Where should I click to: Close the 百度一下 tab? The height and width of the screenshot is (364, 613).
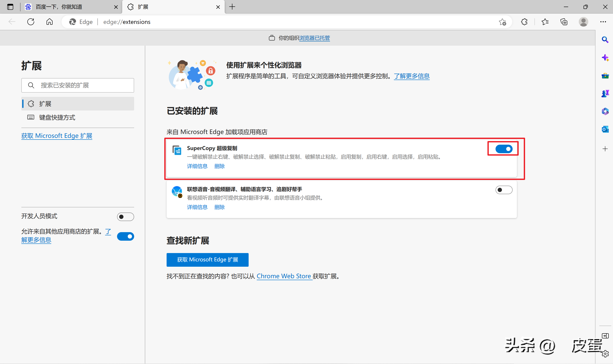(116, 7)
